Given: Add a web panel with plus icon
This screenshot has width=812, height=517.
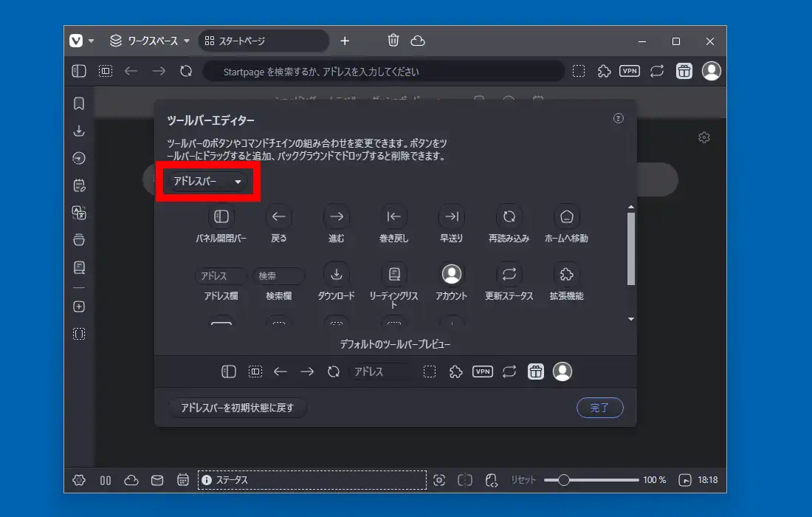Looking at the screenshot, I should point(79,307).
